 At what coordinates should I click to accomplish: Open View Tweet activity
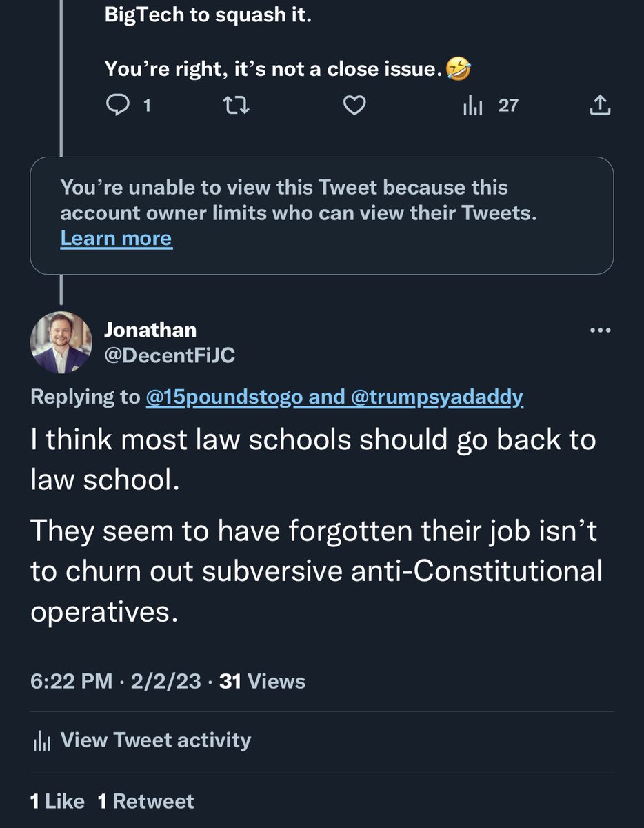155,740
